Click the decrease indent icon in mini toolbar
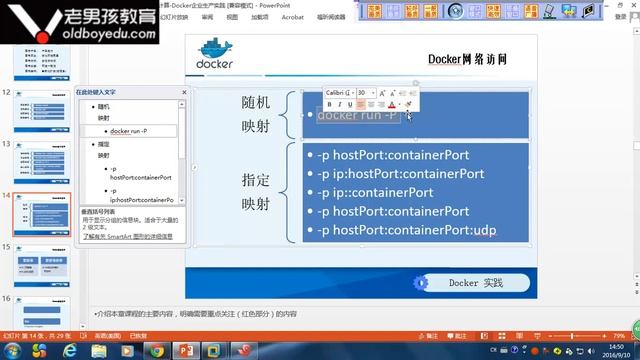This screenshot has width=640, height=360. (402, 93)
